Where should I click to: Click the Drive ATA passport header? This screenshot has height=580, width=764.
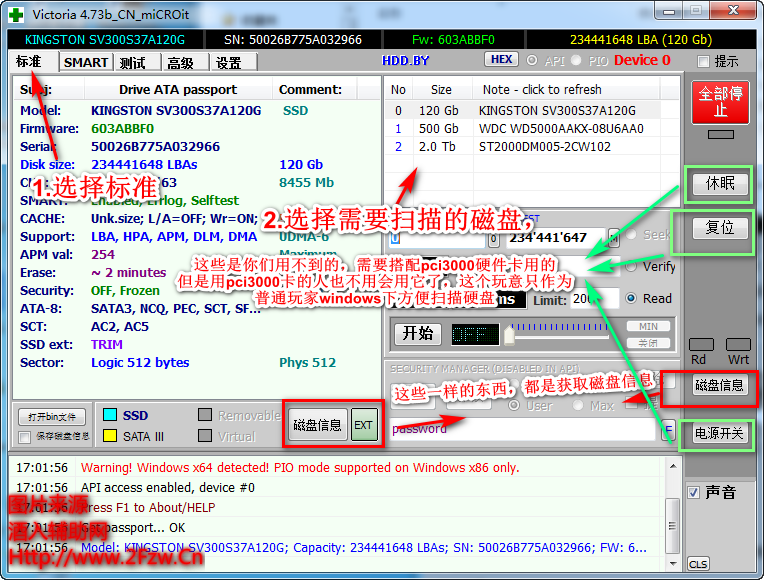click(x=178, y=90)
